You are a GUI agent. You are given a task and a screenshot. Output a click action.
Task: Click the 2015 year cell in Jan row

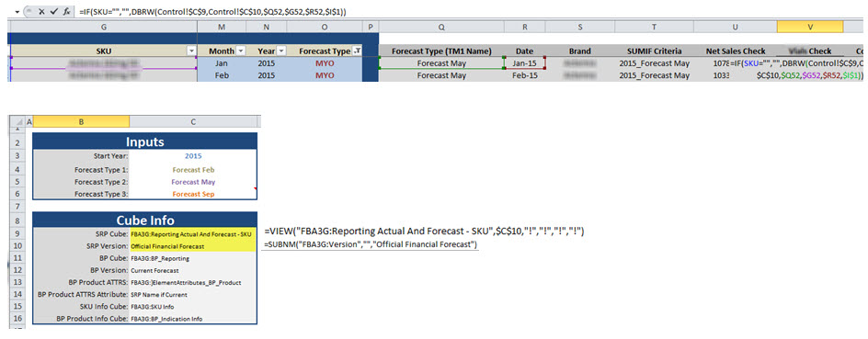(267, 63)
